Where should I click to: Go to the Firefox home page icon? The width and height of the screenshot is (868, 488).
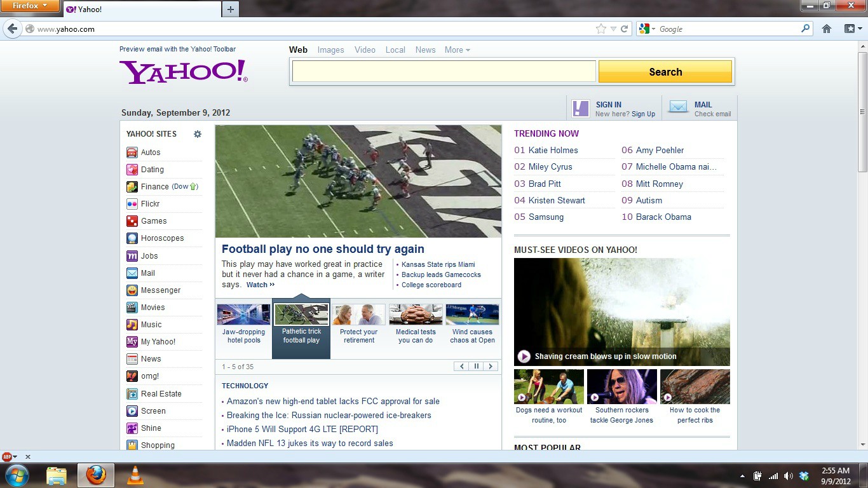(x=827, y=29)
